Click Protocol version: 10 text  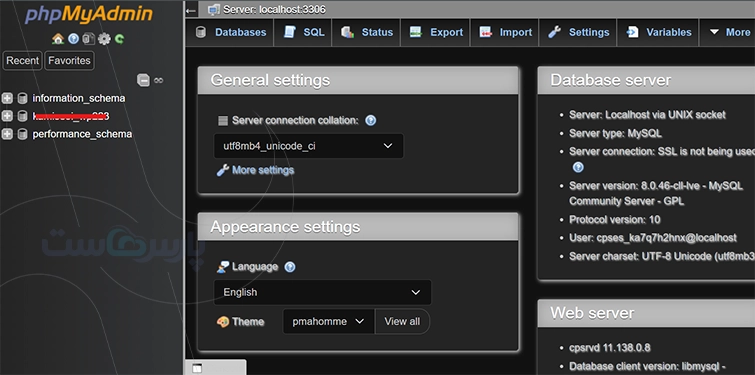click(x=615, y=220)
